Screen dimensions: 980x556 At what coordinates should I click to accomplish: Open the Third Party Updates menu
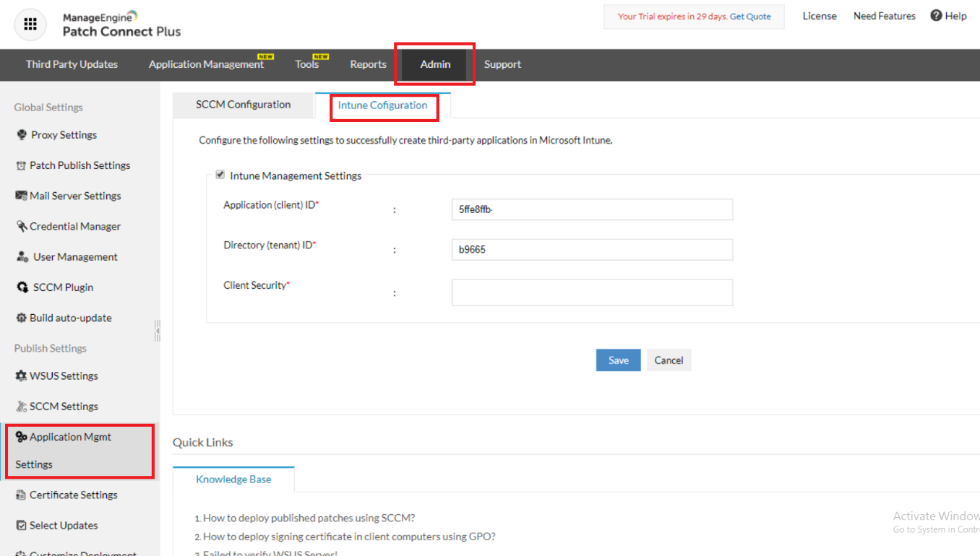pyautogui.click(x=72, y=64)
